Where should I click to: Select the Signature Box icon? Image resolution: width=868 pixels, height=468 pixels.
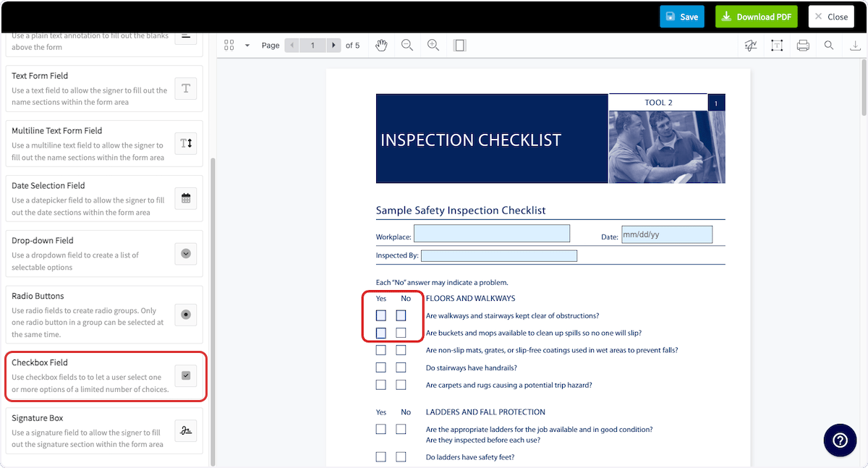point(186,430)
